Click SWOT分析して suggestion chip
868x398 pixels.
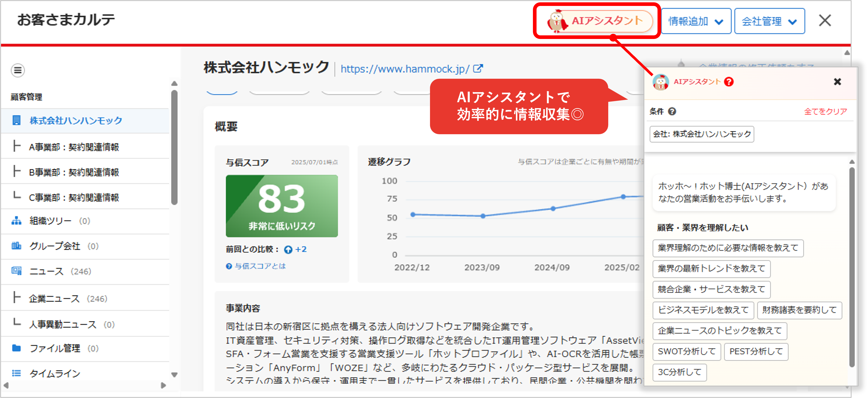pyautogui.click(x=686, y=352)
